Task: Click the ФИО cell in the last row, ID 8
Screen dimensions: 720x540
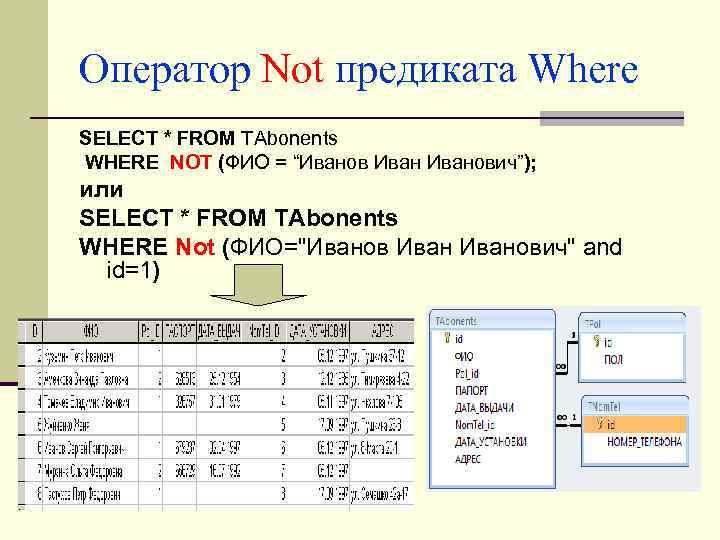Action: [90, 494]
